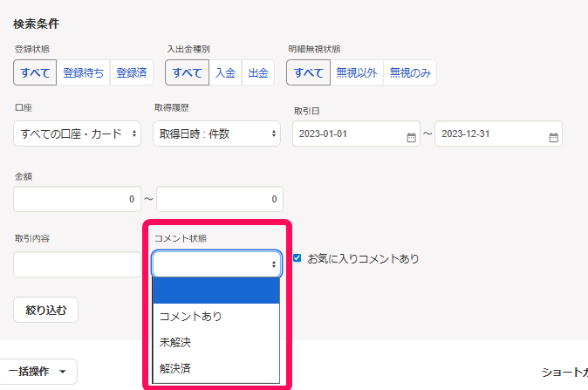Select 登録待ち registration status
588x390 pixels.
pos(83,72)
